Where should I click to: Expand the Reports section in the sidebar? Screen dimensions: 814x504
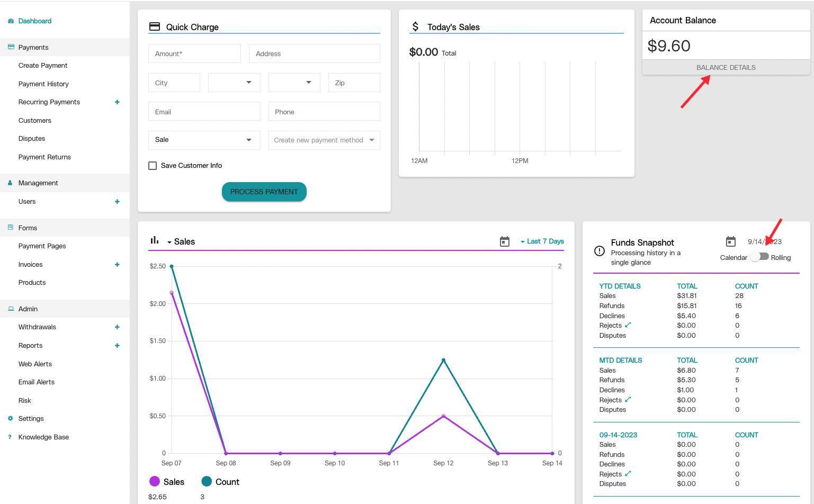[117, 345]
